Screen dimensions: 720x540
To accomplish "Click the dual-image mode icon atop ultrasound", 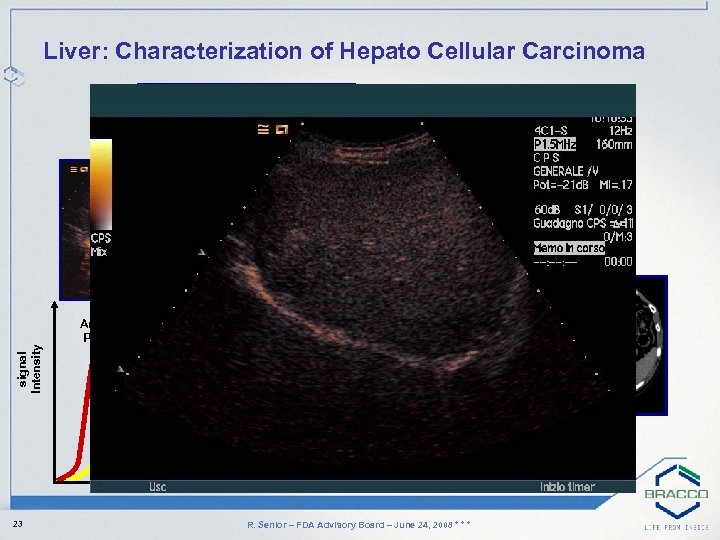I will [282, 130].
